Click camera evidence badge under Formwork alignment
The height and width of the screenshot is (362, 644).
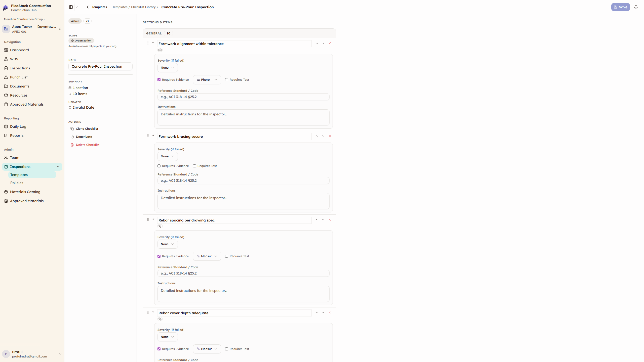click(160, 50)
